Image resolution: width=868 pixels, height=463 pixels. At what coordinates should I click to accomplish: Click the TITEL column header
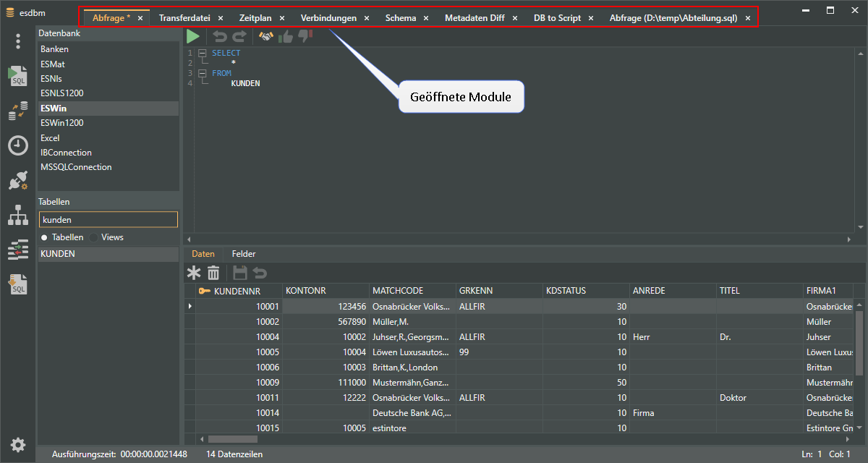(x=759, y=291)
